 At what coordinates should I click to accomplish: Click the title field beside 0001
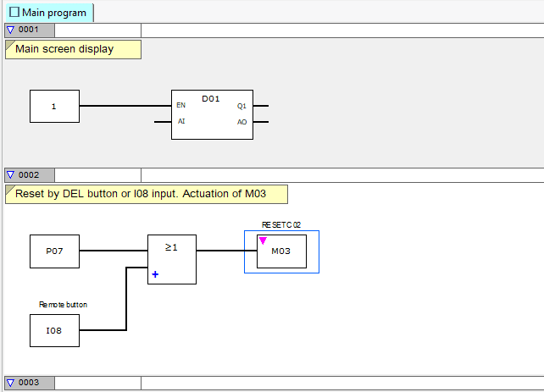(x=97, y=30)
